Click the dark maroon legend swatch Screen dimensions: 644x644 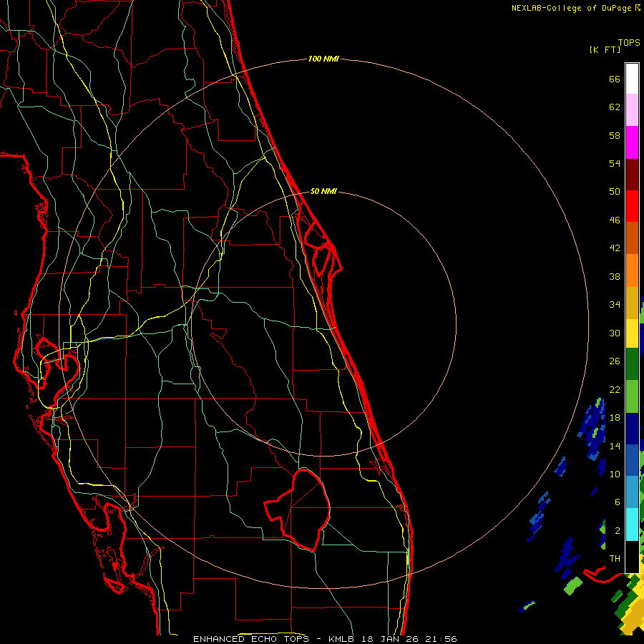coord(632,174)
